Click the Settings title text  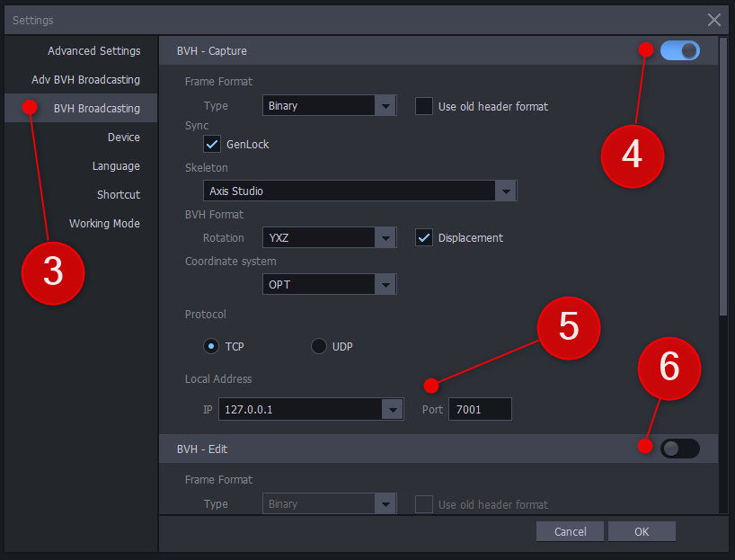click(33, 20)
